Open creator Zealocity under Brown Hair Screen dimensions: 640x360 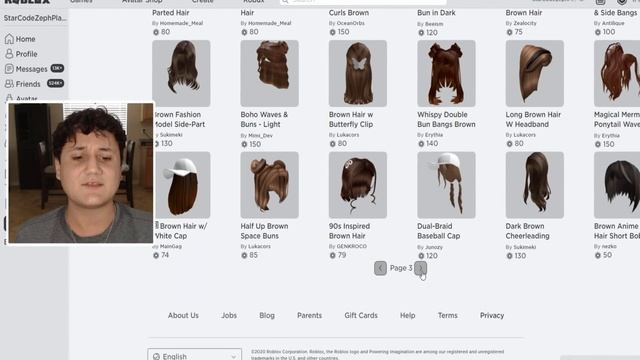pos(525,23)
